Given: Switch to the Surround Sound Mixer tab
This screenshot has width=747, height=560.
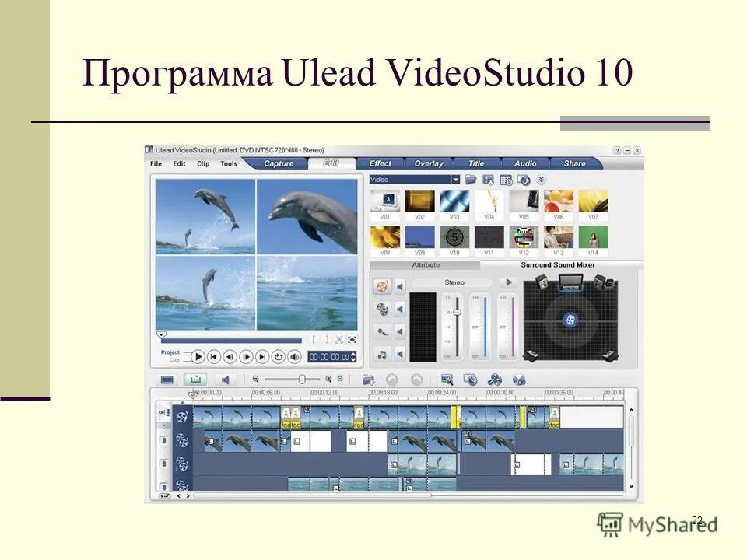Looking at the screenshot, I should click(x=558, y=264).
